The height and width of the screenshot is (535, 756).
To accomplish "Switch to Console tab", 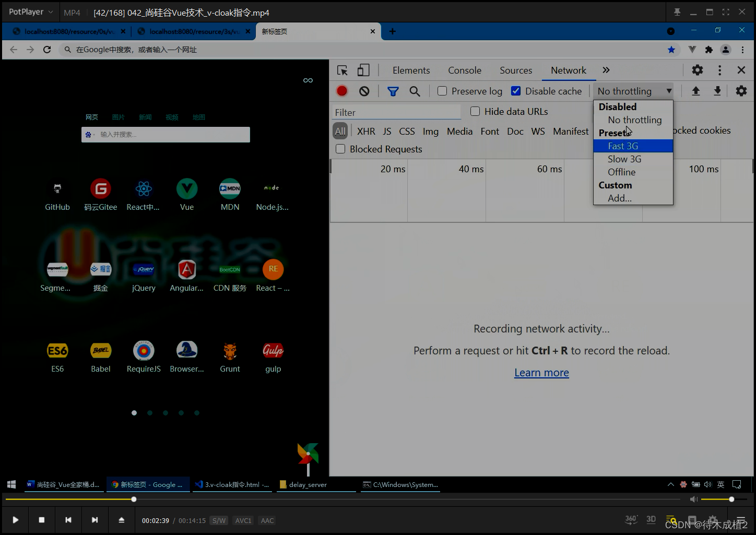I will tap(465, 70).
